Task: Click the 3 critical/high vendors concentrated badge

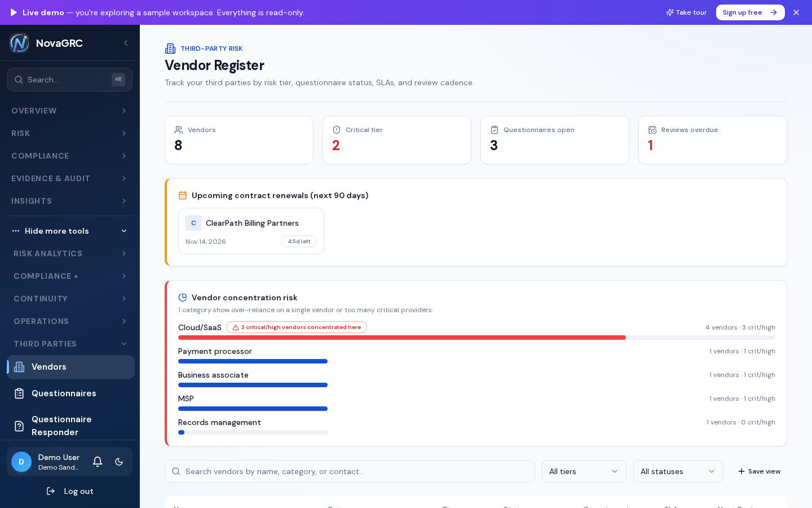Action: (297, 327)
